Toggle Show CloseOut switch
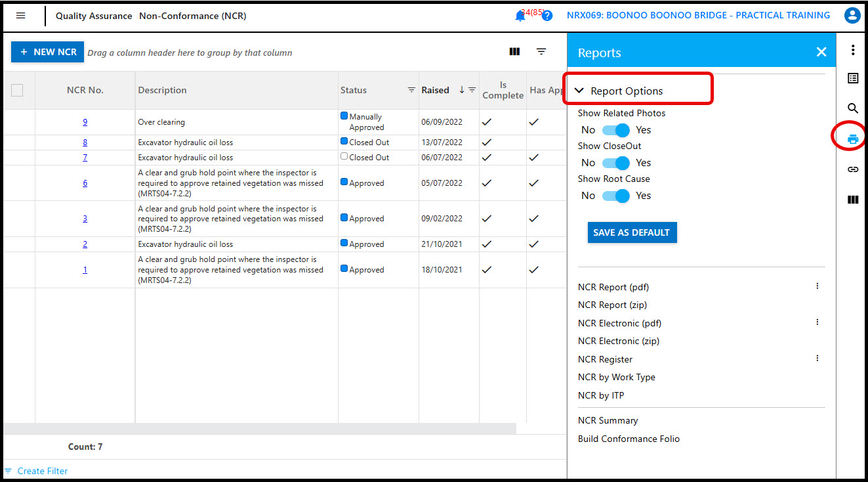The height and width of the screenshot is (482, 868). tap(616, 163)
